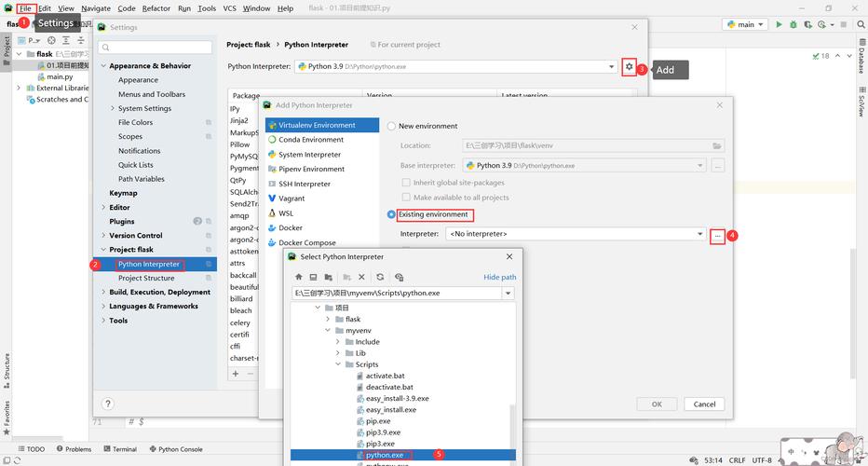Toggle show hidden files icon in chooser

(400, 277)
